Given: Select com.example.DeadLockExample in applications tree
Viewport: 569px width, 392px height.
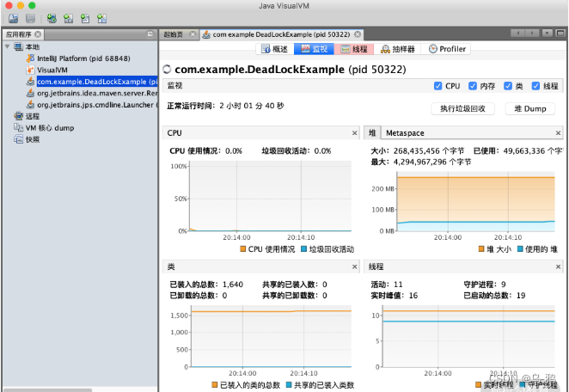Looking at the screenshot, I should (x=97, y=82).
